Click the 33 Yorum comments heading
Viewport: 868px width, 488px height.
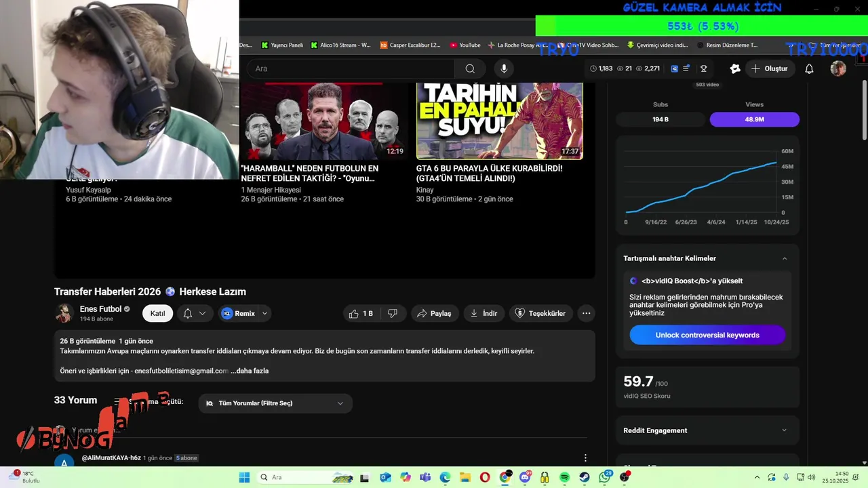click(75, 400)
